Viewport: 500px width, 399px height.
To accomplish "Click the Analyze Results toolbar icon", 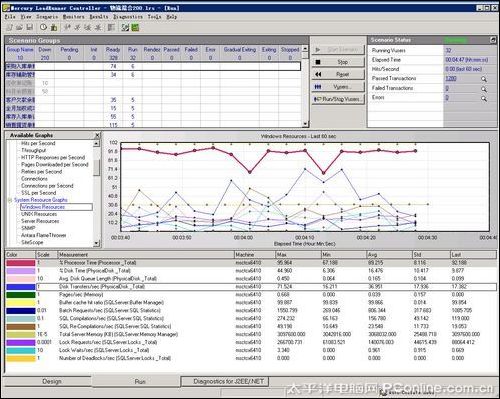I will click(x=125, y=27).
